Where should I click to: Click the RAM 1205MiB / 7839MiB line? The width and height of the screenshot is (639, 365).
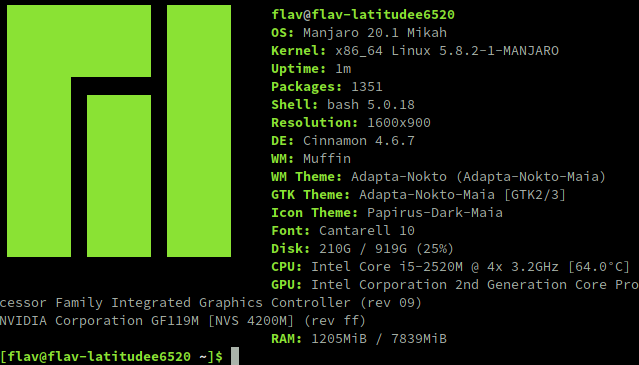click(x=359, y=338)
